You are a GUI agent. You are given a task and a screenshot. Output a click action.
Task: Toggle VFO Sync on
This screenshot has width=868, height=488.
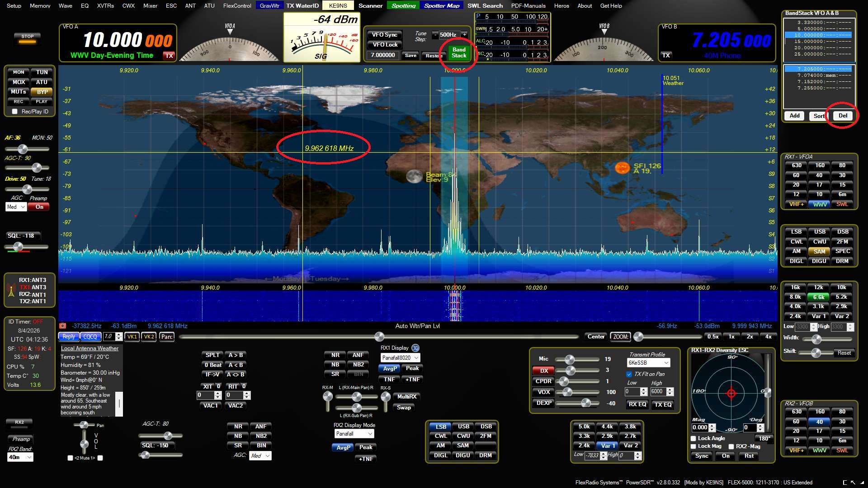385,35
